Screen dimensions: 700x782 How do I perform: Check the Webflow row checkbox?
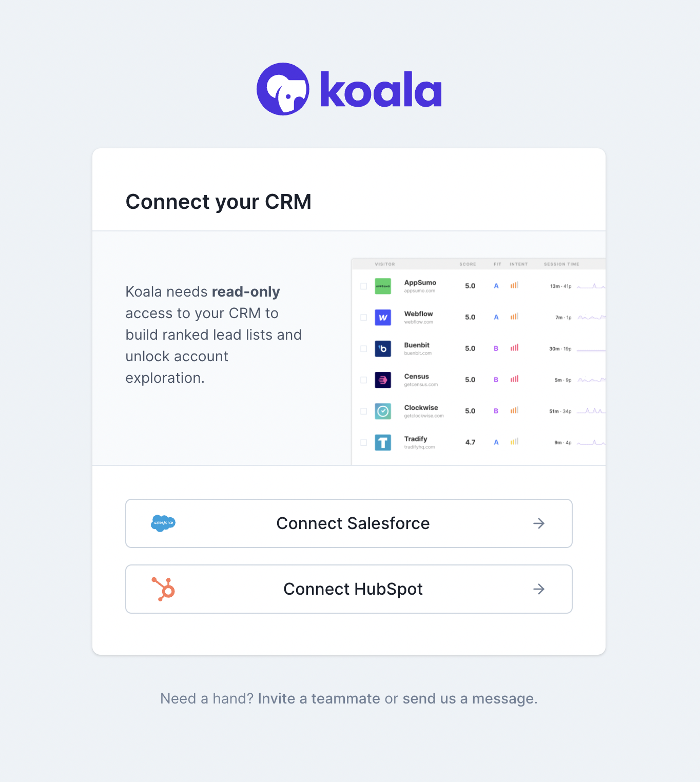pos(364,318)
